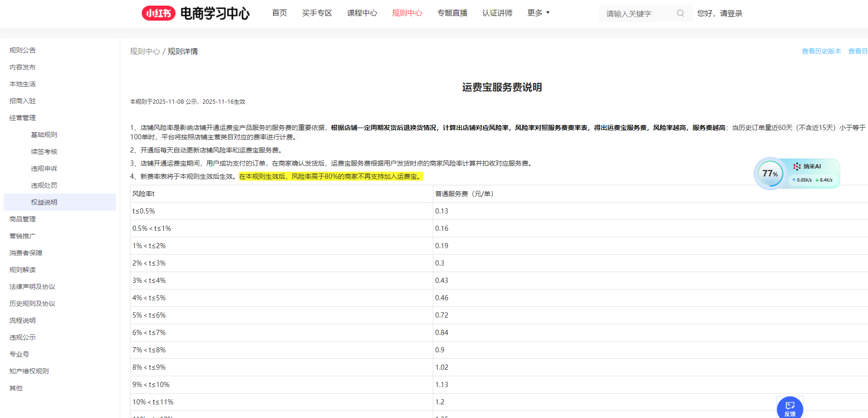868x418 pixels.
Task: Click the search magnifier icon
Action: click(680, 14)
